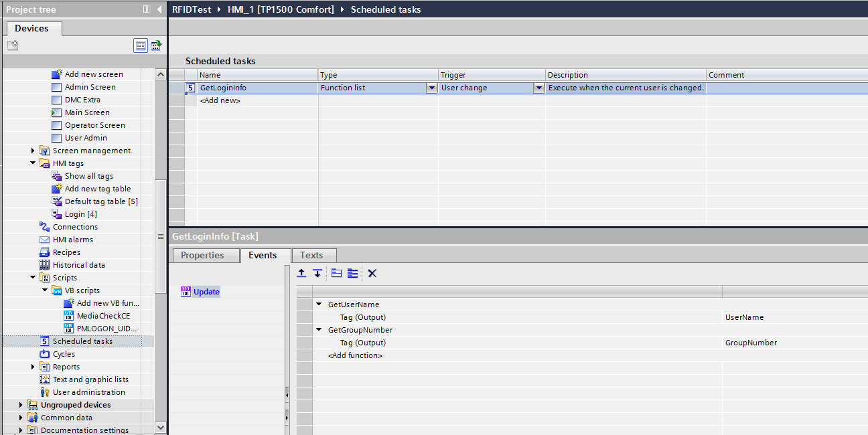Click the GetLoginInfo task name cell
This screenshot has height=435, width=868.
pos(257,88)
